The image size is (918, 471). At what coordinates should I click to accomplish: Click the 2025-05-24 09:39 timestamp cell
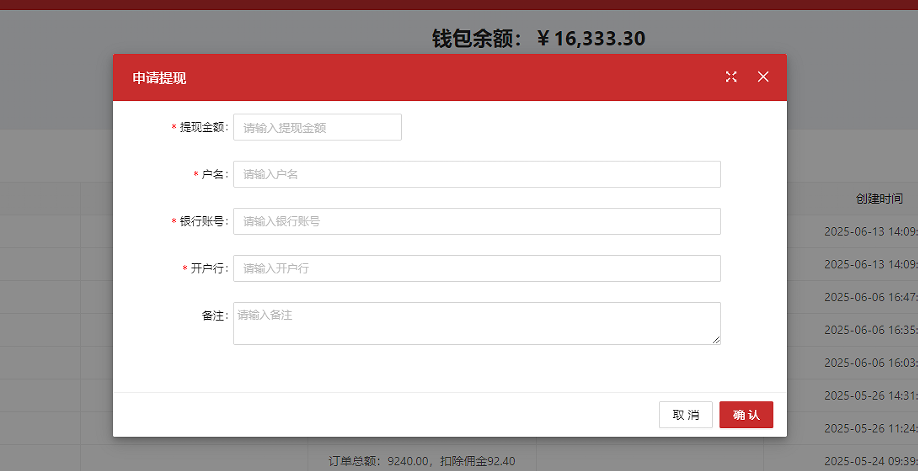coord(871,461)
